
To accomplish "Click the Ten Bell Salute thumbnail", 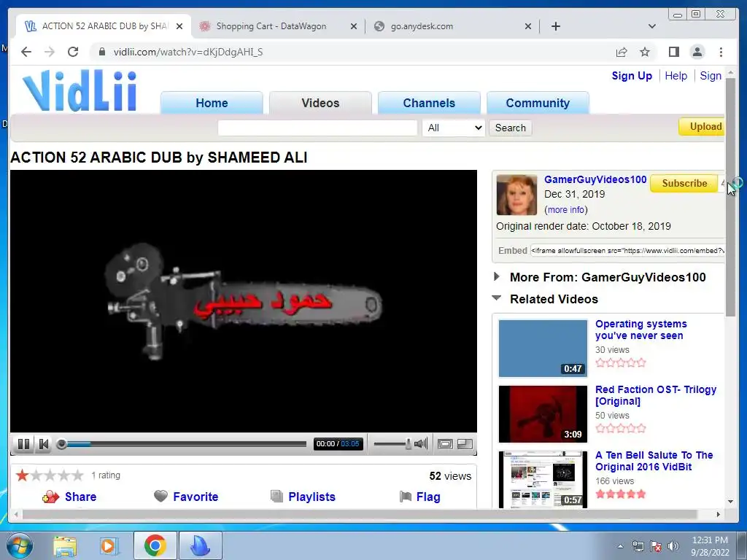I will (x=543, y=480).
